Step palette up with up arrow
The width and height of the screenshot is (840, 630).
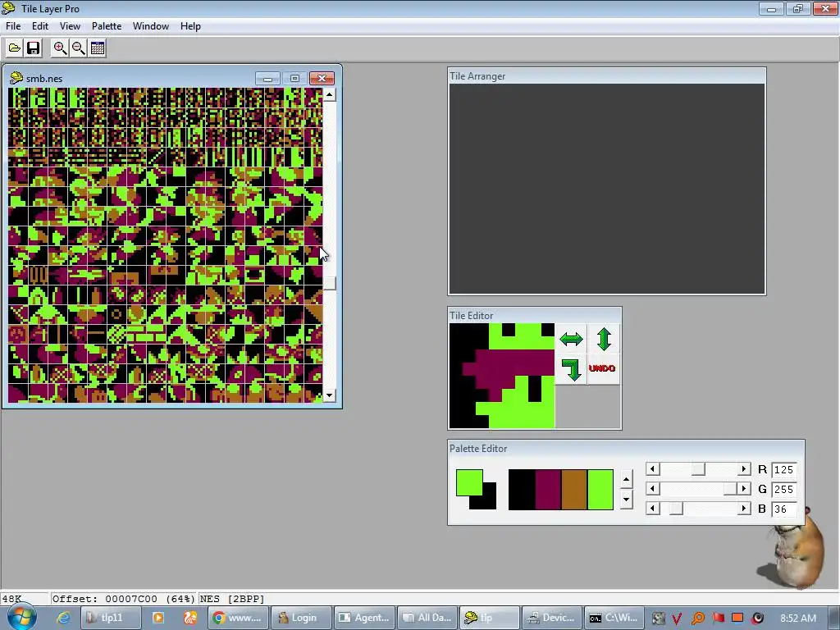[626, 479]
